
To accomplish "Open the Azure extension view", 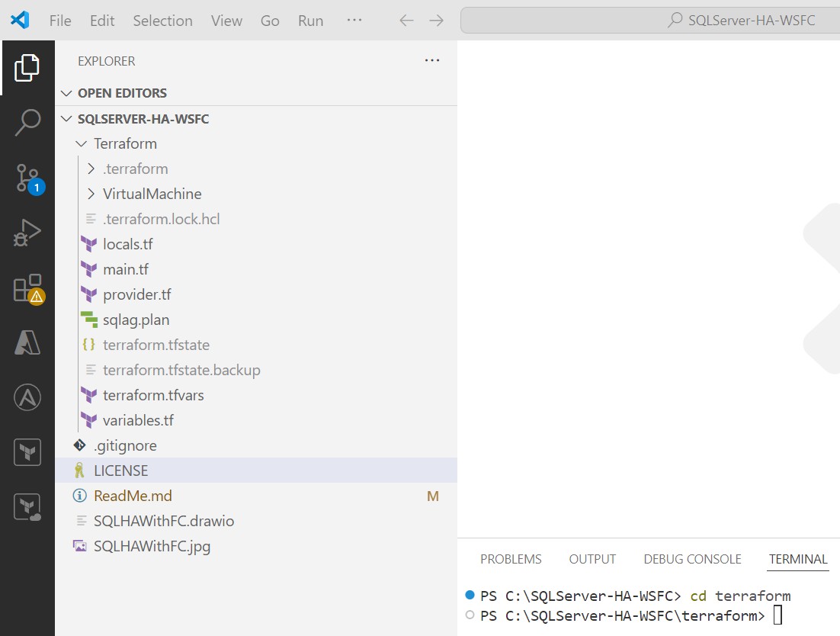I will pyautogui.click(x=27, y=343).
